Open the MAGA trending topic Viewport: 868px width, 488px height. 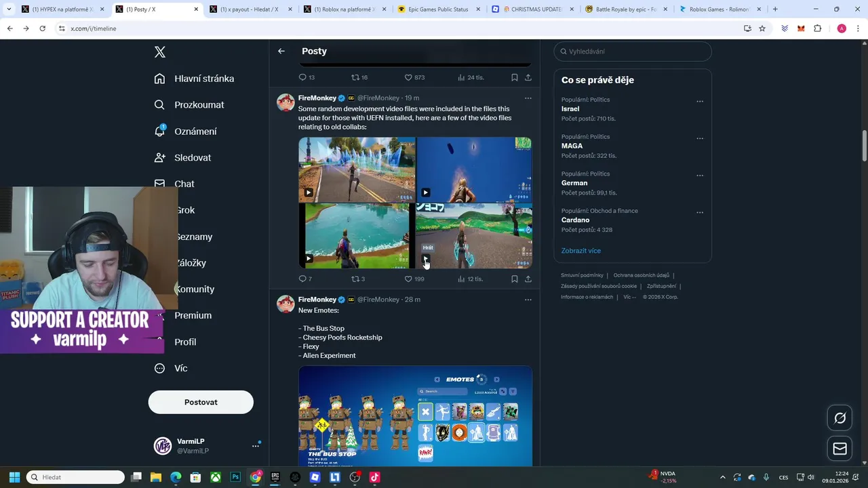(572, 146)
